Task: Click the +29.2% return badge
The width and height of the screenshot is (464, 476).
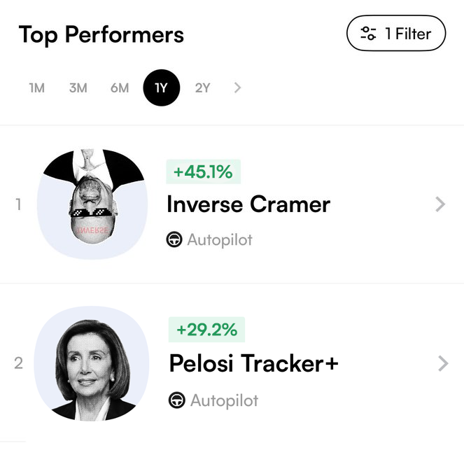Action: [206, 330]
